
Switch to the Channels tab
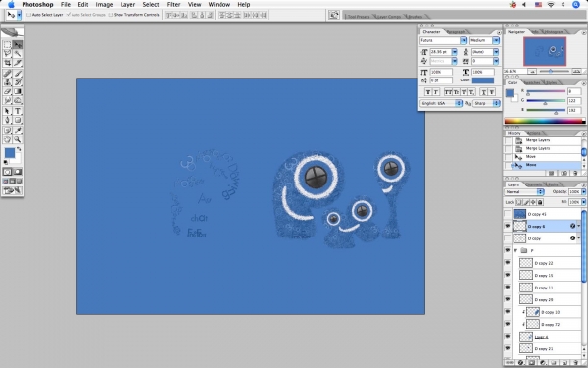pos(534,184)
